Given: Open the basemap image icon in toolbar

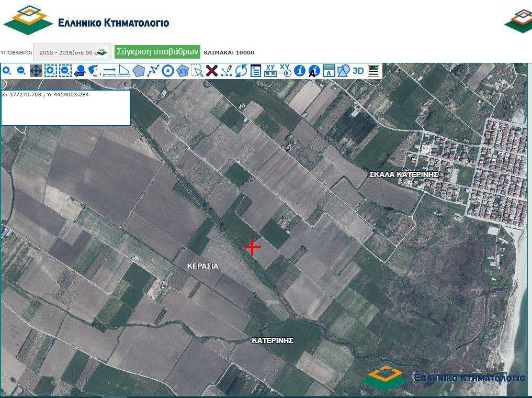Looking at the screenshot, I should [373, 71].
